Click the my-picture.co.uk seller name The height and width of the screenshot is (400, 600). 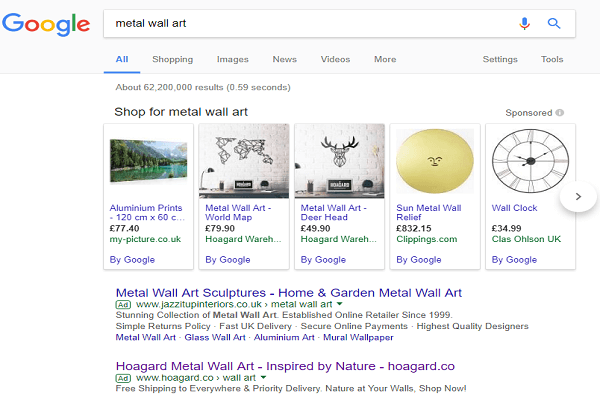tap(145, 239)
